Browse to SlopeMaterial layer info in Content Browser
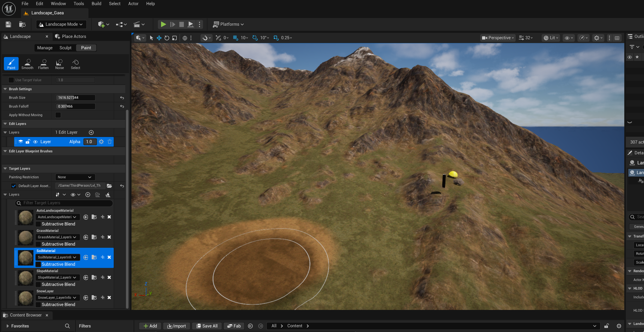Screen dimensions: 644x332 (x=94, y=278)
